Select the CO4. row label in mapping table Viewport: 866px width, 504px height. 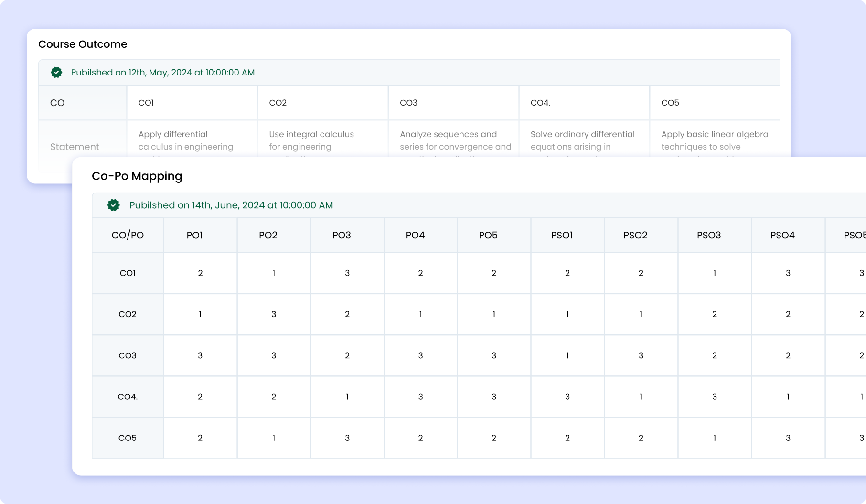[128, 397]
